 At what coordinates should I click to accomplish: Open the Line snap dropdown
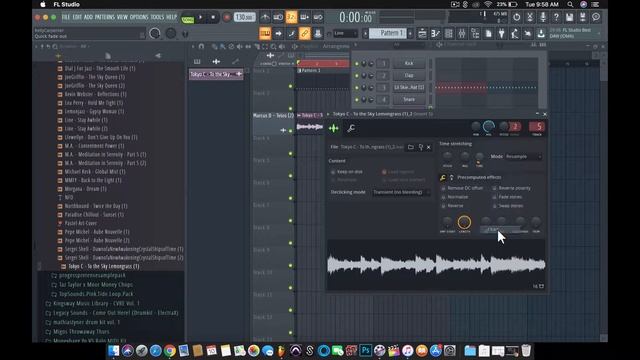click(x=345, y=33)
